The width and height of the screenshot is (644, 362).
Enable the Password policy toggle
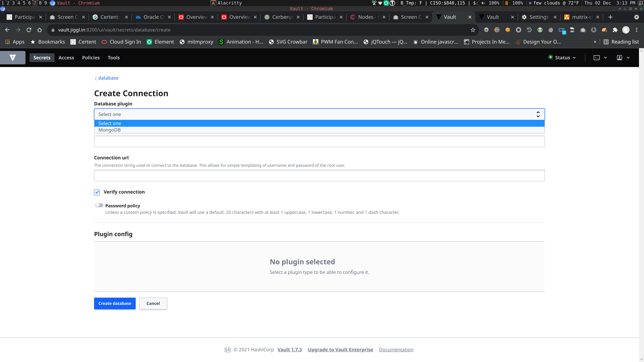(99, 205)
